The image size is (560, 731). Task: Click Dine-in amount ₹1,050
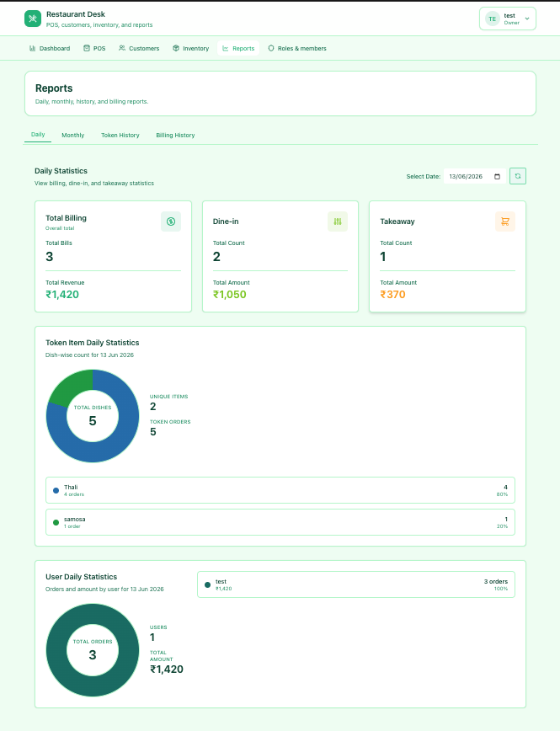pos(229,294)
